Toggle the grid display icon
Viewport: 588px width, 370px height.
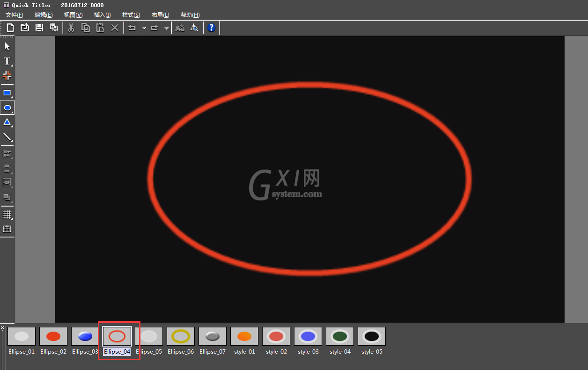(x=7, y=215)
